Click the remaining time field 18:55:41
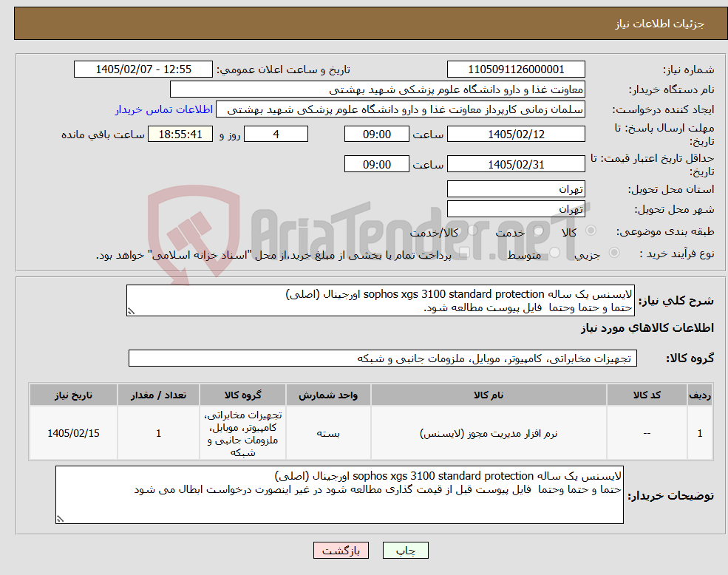 180,135
